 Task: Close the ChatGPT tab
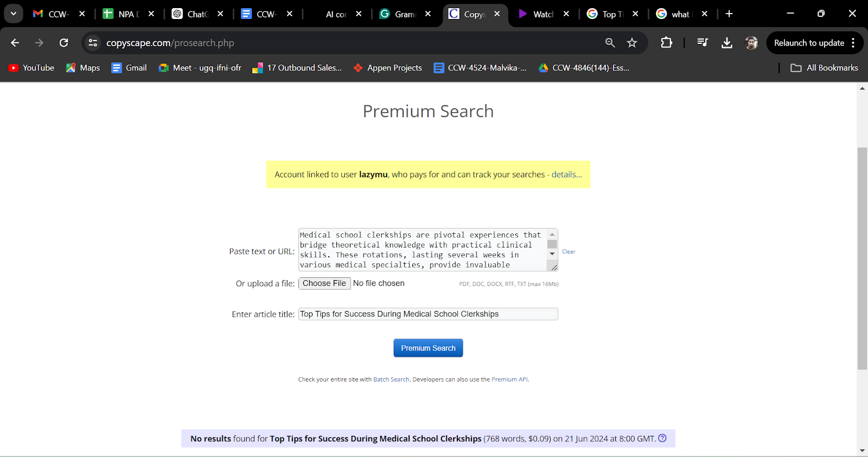pyautogui.click(x=220, y=14)
